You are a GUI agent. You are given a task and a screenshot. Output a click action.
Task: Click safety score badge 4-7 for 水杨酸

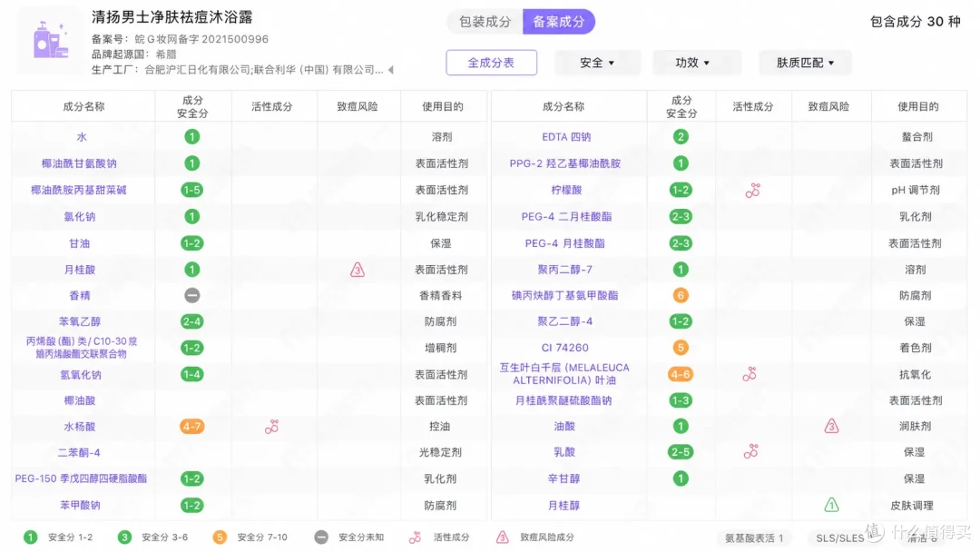191,427
